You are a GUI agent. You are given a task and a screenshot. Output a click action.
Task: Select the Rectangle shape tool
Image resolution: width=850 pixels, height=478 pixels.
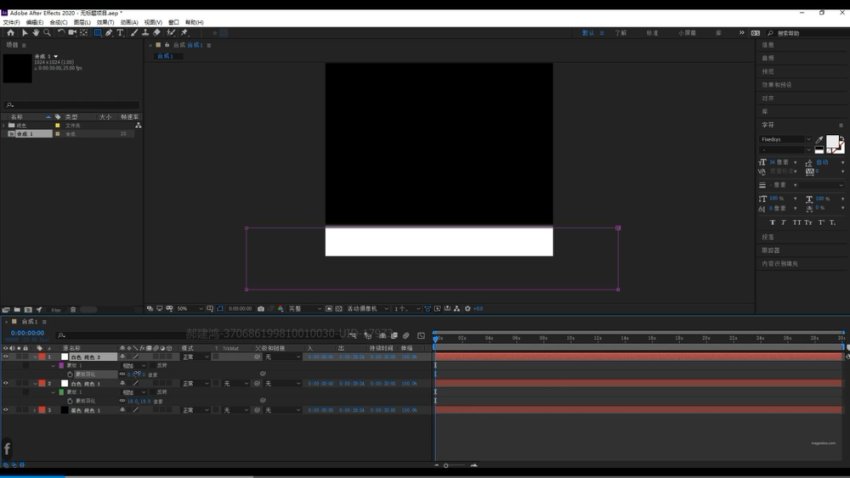tap(98, 33)
